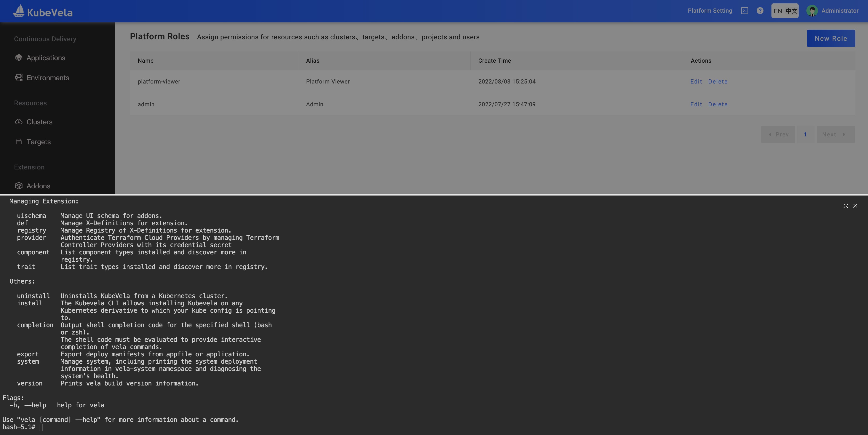Click the help question mark icon

(760, 11)
